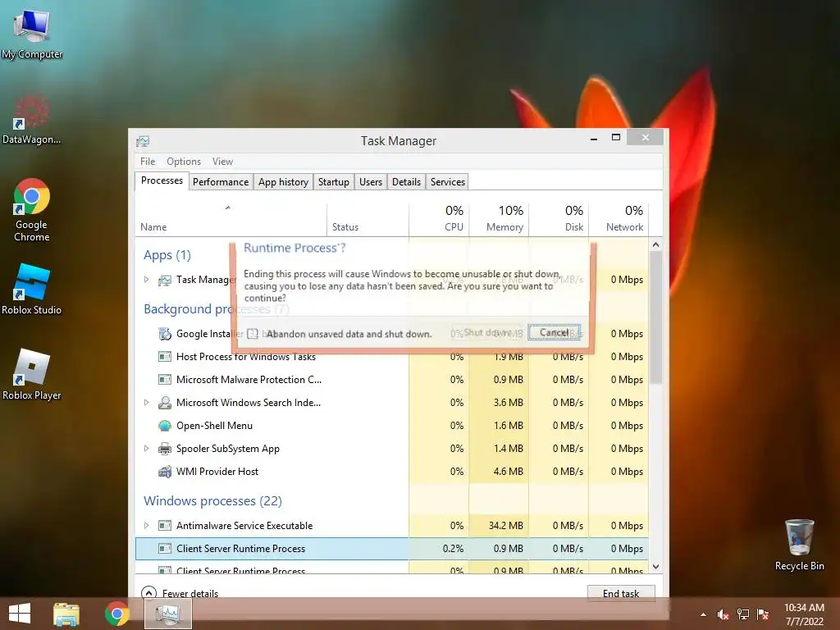Launch Roblox Studio from desktop

click(32, 290)
